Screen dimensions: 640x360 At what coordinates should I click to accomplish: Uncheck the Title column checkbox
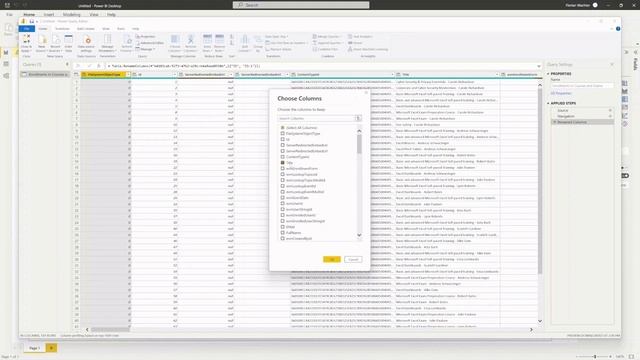282,162
